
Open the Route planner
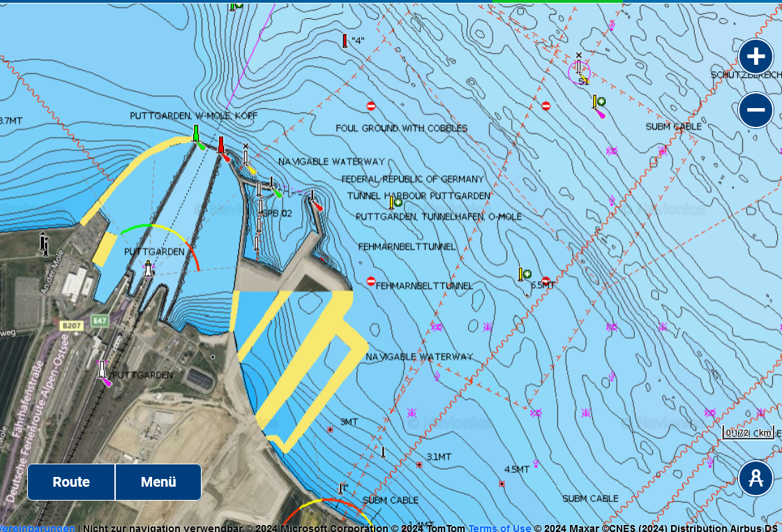[71, 482]
